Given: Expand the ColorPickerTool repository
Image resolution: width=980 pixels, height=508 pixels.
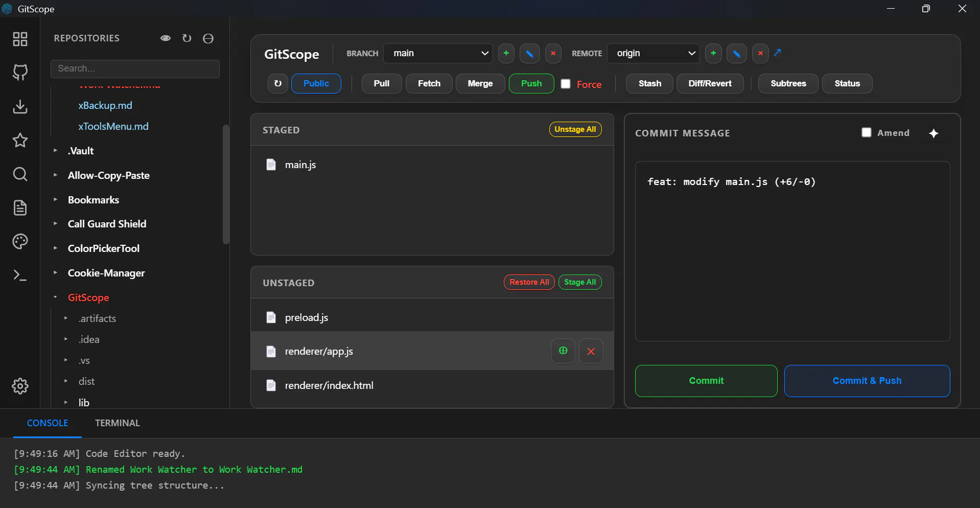Looking at the screenshot, I should tap(55, 248).
